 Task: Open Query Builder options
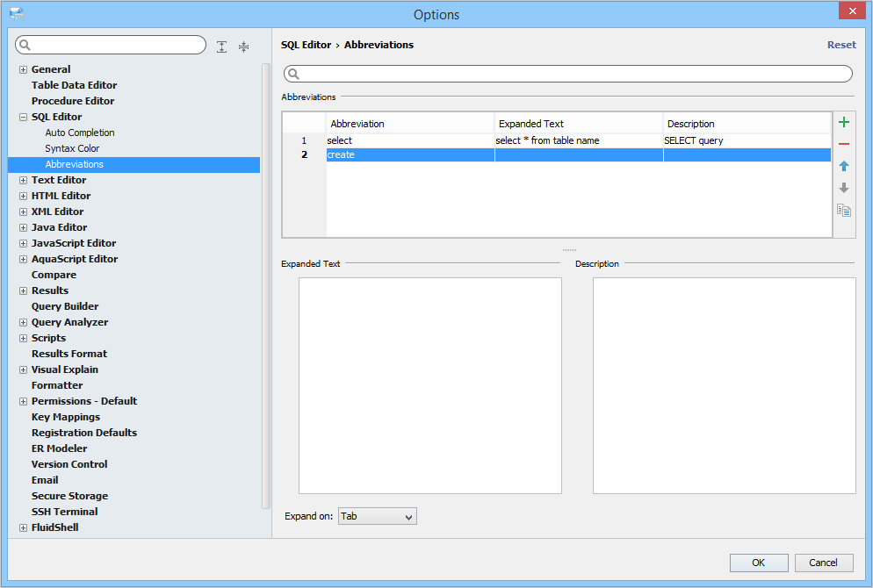coord(65,306)
